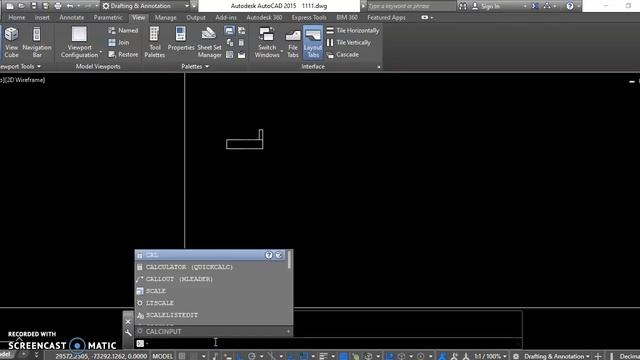Click internet search icon on CAL suggestion
This screenshot has height=360, width=640.
[279, 255]
